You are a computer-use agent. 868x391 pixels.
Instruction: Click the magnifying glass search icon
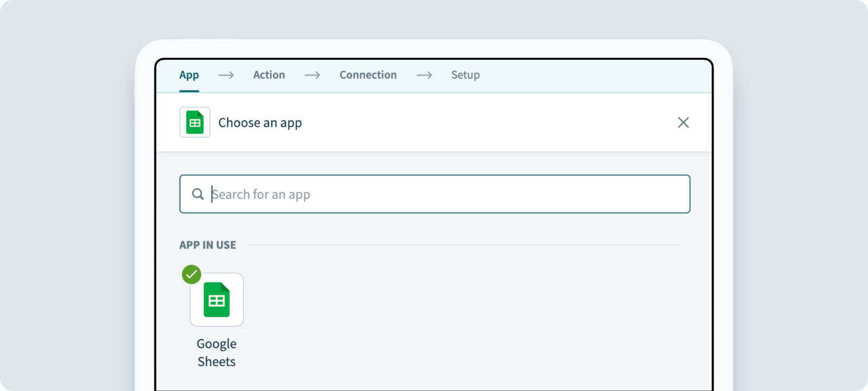click(x=198, y=194)
